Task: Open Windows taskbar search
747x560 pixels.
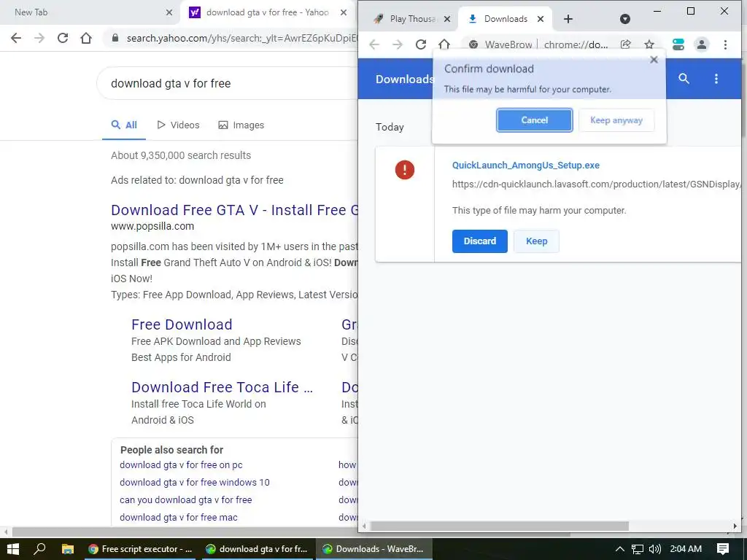Action: (39, 549)
